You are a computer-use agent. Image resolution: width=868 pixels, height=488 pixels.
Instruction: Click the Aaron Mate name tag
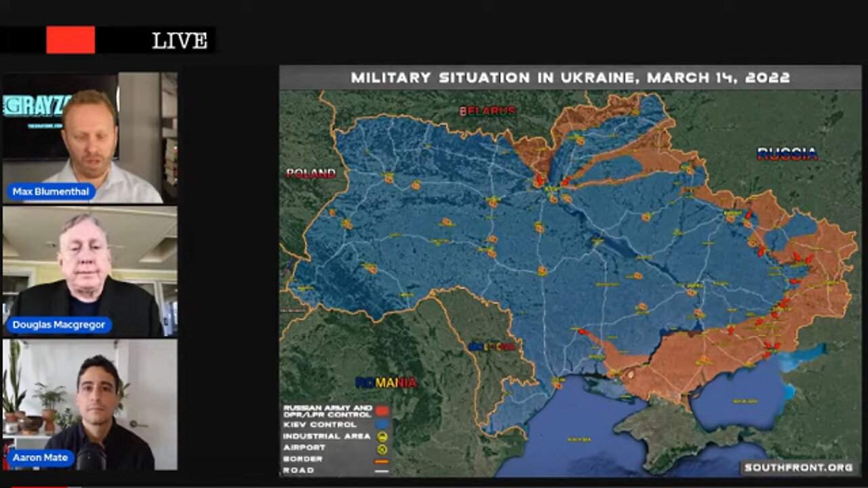coord(40,458)
